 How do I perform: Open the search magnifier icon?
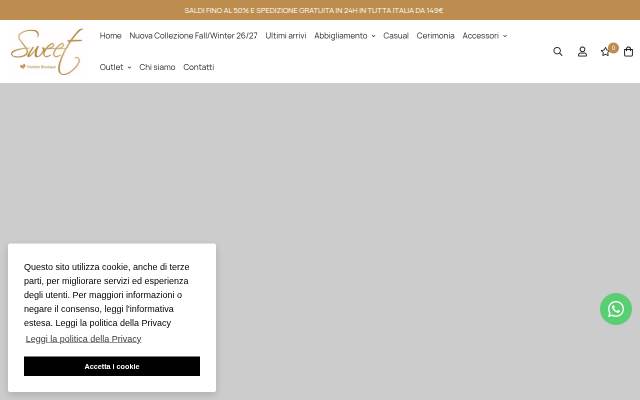coord(558,51)
